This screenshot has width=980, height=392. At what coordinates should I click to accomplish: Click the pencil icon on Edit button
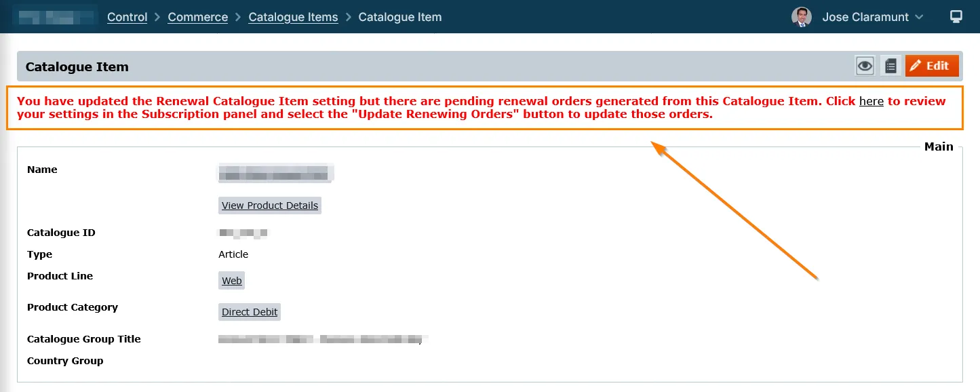(x=916, y=66)
